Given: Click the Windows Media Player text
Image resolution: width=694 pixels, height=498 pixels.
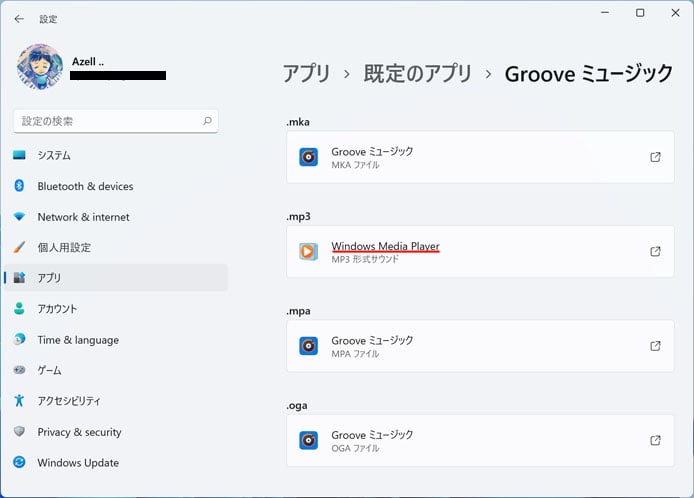Looking at the screenshot, I should point(385,246).
